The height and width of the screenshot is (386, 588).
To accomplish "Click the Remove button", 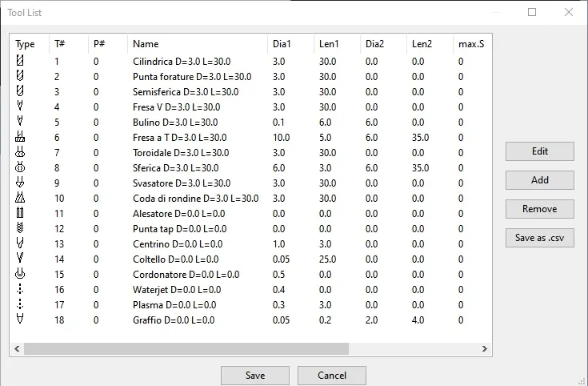I will [539, 209].
